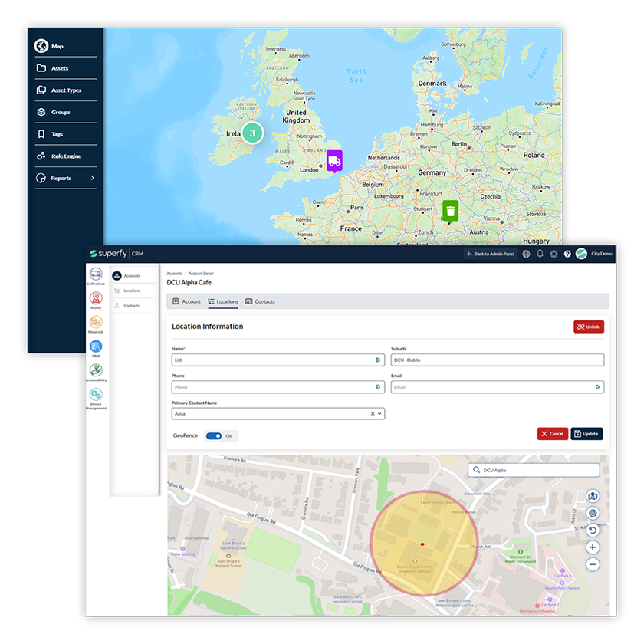
Task: Click the purple truck marker on map
Action: (333, 160)
